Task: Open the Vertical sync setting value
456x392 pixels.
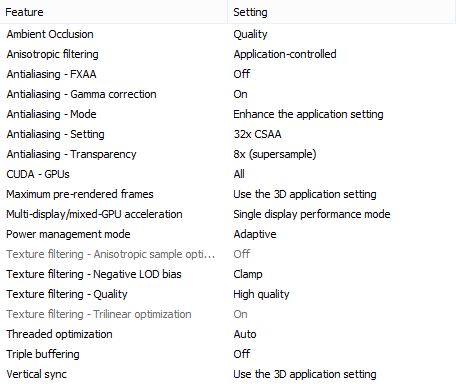Action: click(x=305, y=374)
